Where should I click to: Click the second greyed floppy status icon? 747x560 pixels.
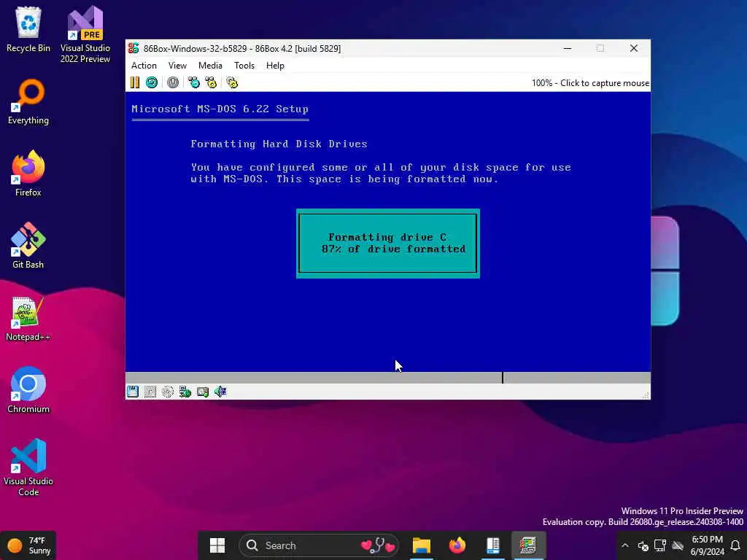[x=150, y=392]
